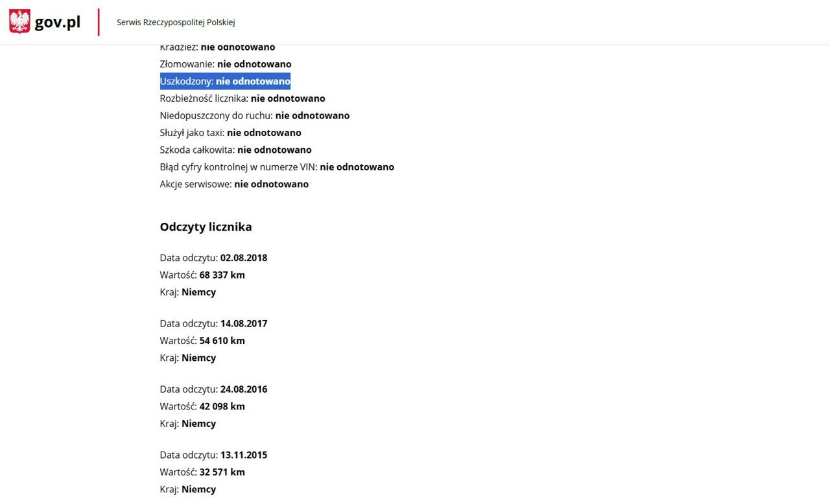This screenshot has height=504, width=830.
Task: Click the Odczyty licznika section heading
Action: (206, 227)
